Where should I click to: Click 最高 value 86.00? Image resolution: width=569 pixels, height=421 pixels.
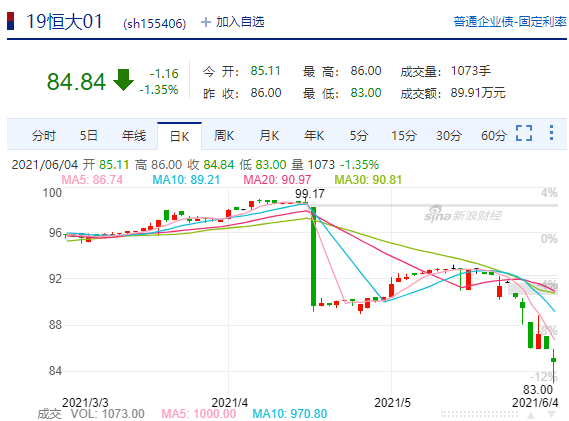tap(366, 71)
